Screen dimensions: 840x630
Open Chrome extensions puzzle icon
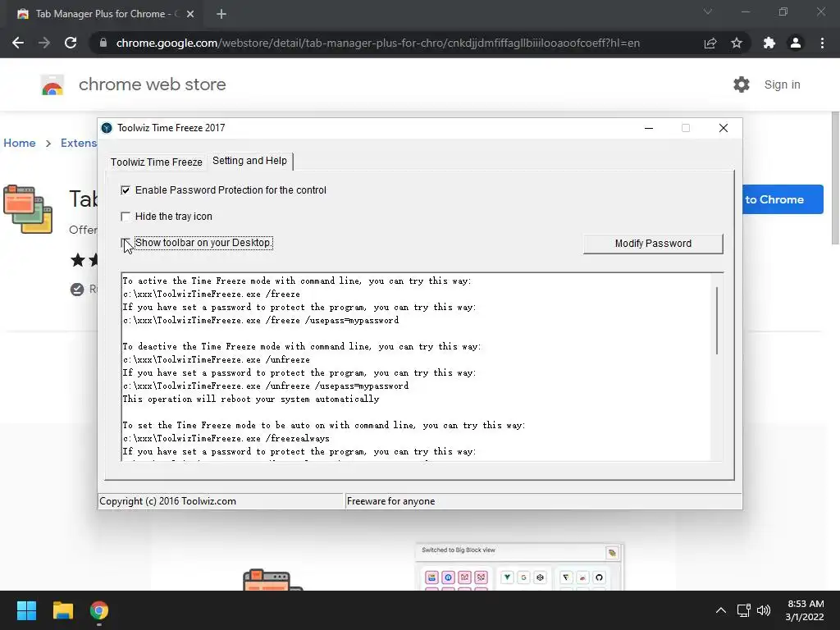coord(769,43)
